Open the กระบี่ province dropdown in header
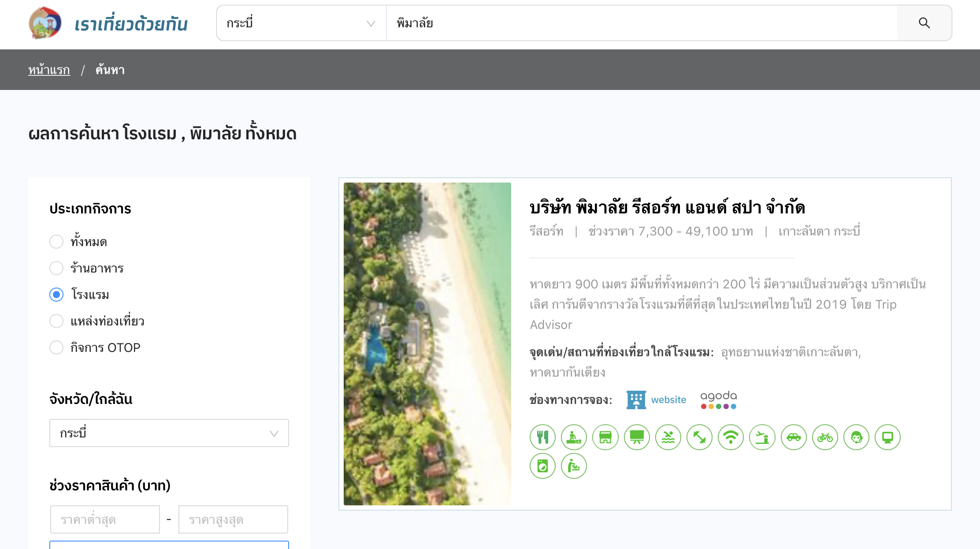 (301, 23)
